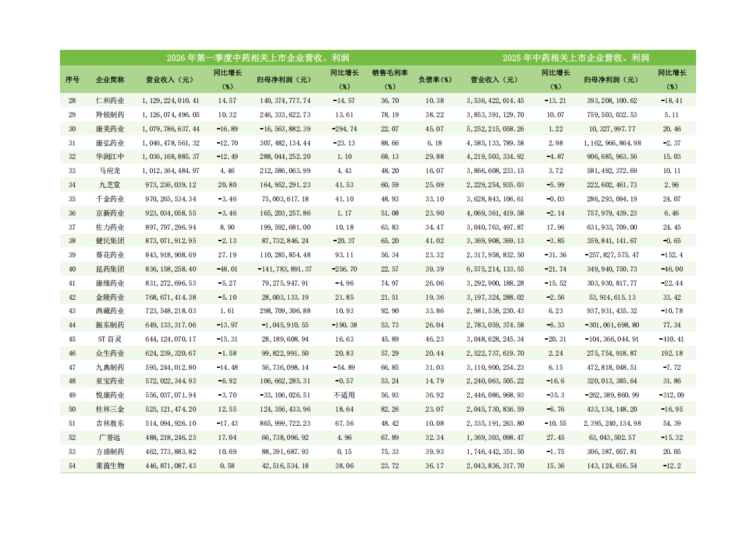This screenshot has width=756, height=535.
Task: Click company name 马应龙
Action: [110, 170]
